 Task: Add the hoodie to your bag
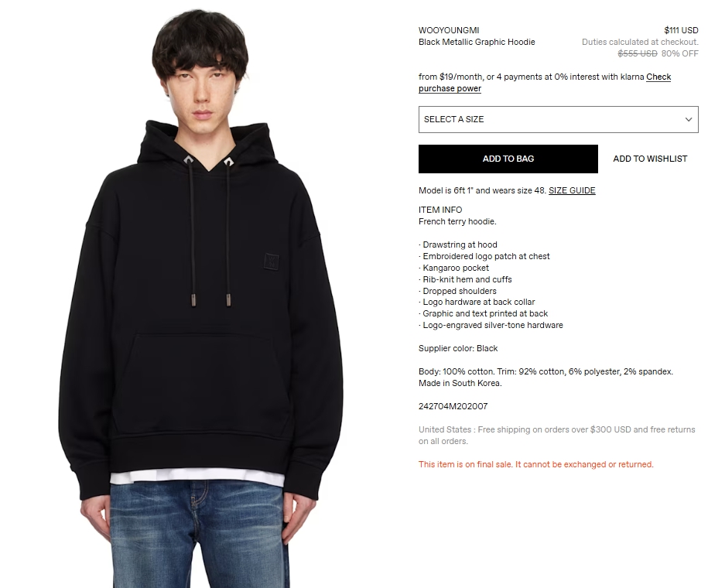508,159
